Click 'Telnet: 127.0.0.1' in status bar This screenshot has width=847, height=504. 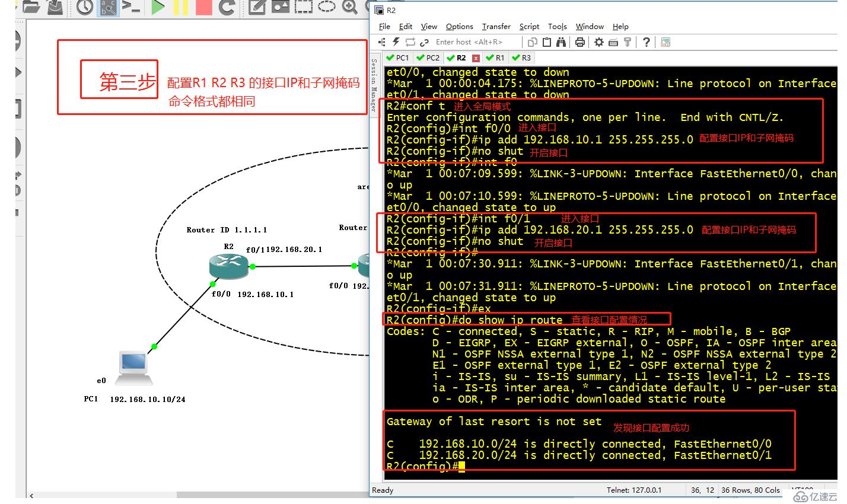[x=634, y=490]
